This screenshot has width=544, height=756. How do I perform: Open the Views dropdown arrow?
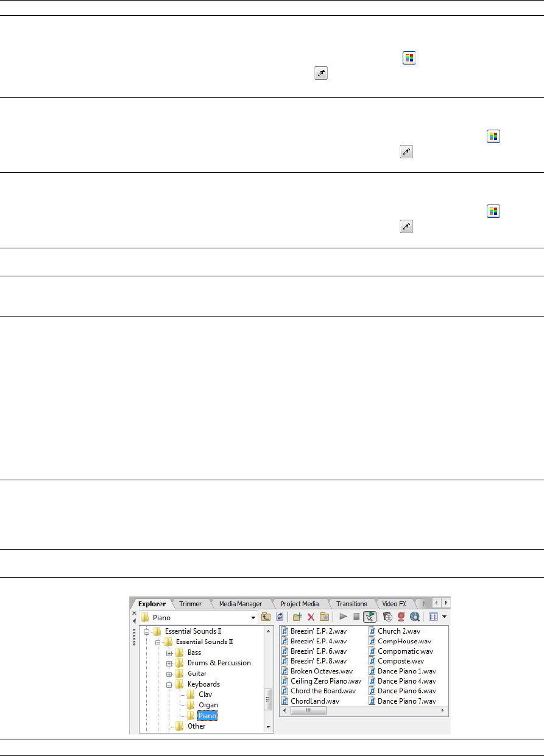(445, 617)
